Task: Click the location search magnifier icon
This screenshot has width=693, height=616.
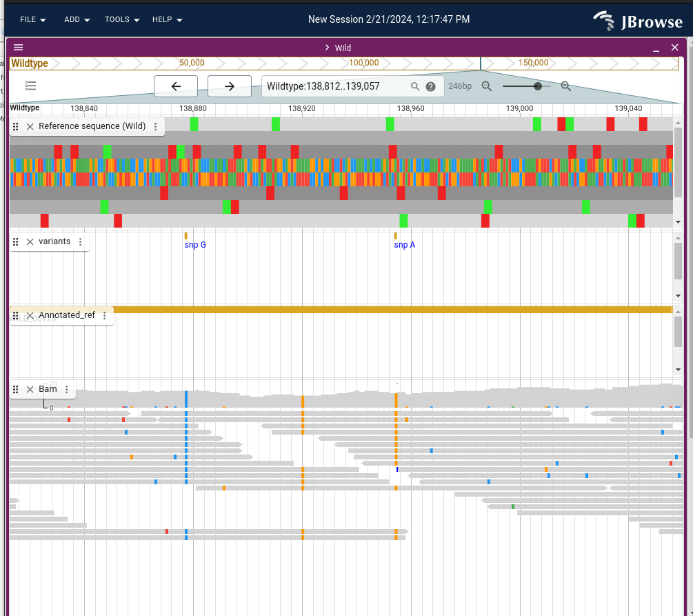Action: point(415,86)
